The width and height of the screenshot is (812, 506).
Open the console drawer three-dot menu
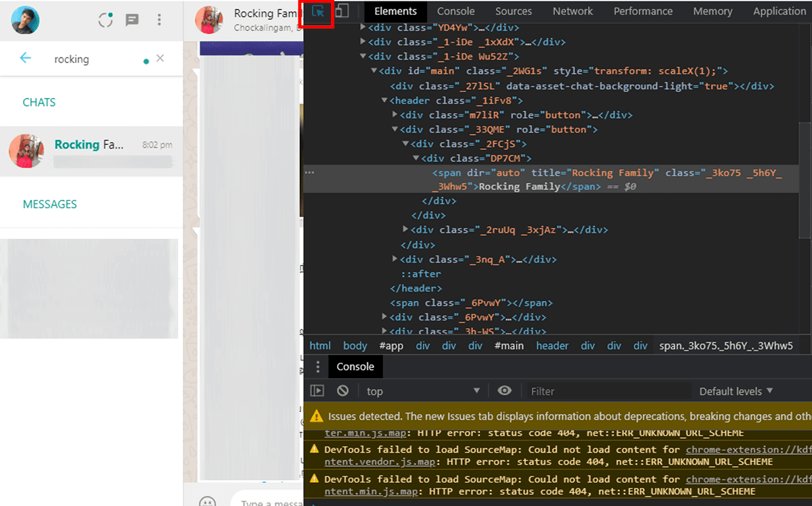[x=318, y=367]
